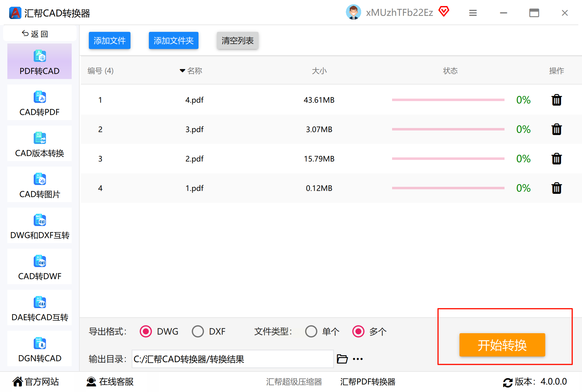Open the DGN转CAD sidebar tool
This screenshot has height=392, width=582.
(40, 349)
